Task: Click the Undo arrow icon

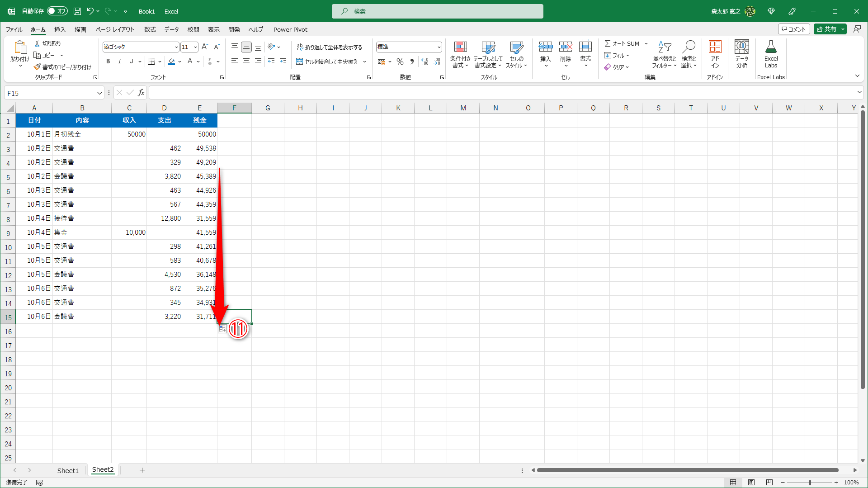Action: 90,11
